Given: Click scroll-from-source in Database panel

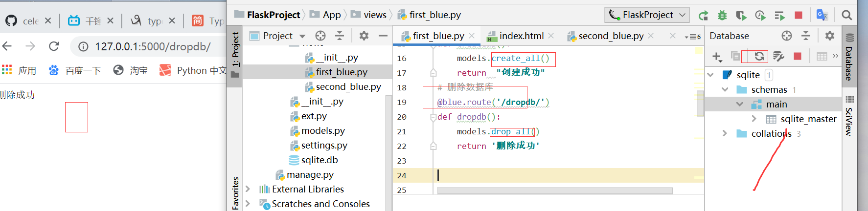Looking at the screenshot, I should tap(787, 36).
